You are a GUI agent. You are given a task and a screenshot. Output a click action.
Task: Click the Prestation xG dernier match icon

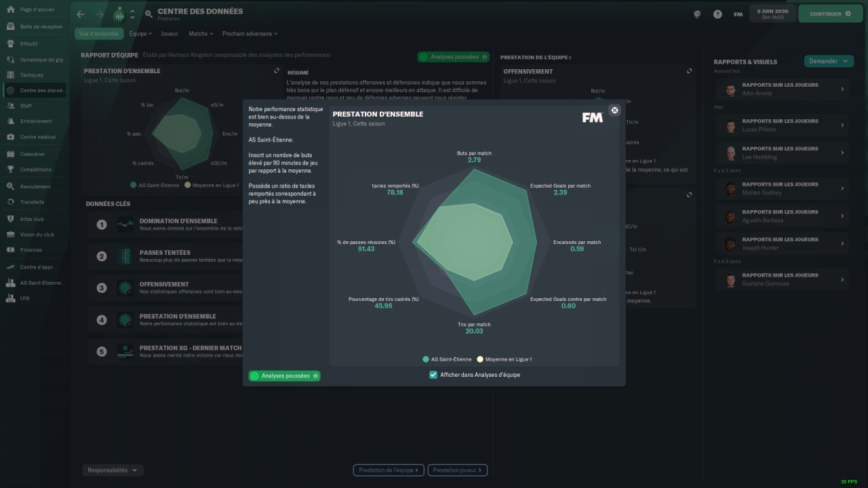tap(125, 351)
